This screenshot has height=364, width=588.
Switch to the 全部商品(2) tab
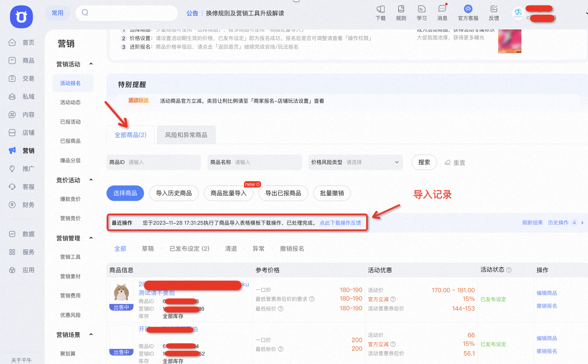click(x=130, y=135)
